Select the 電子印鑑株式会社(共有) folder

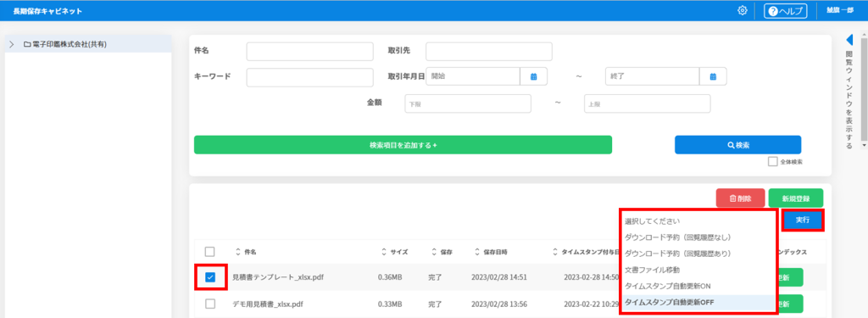[65, 44]
